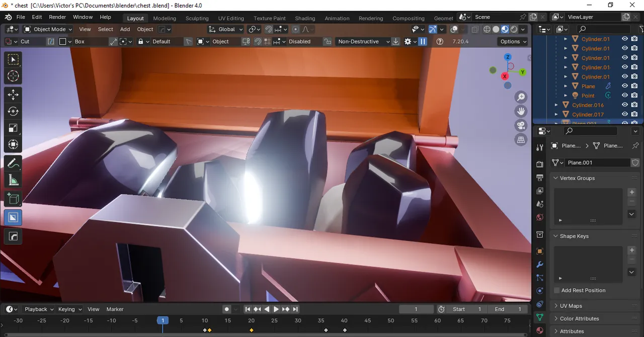This screenshot has width=644, height=337.
Task: Open the Modifiers properties tab
Action: 540,265
